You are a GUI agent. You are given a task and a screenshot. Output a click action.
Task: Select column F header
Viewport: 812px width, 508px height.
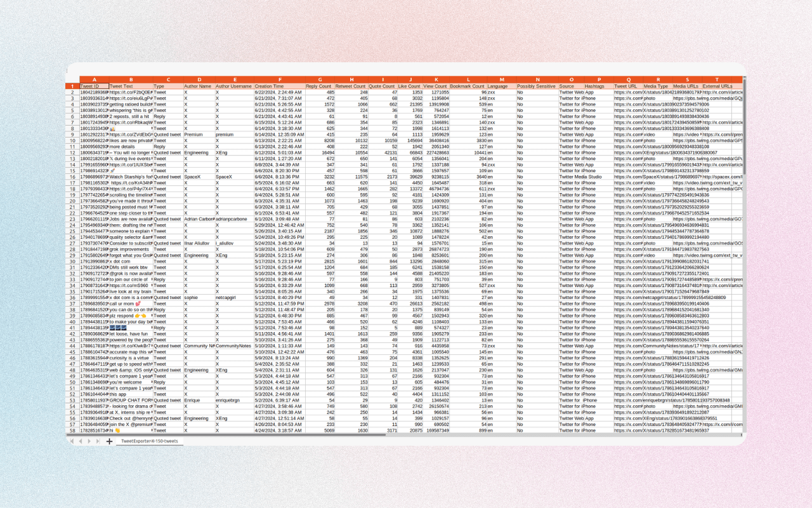(279, 80)
